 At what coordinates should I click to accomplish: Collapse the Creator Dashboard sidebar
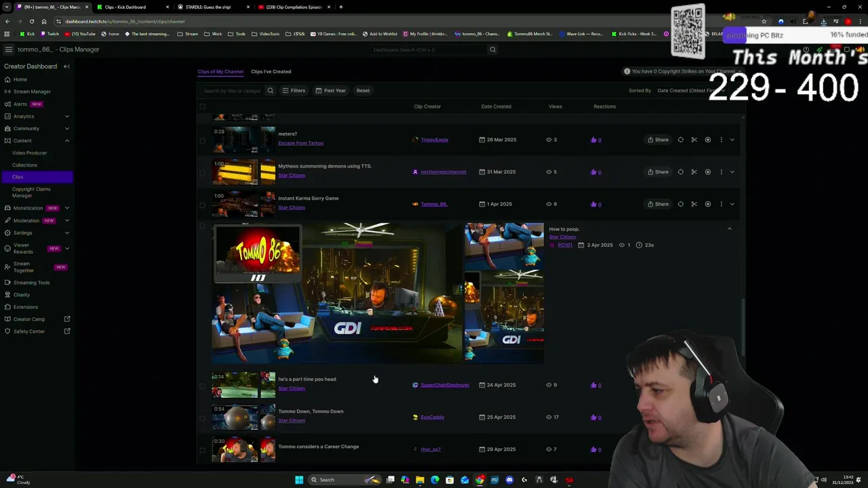click(x=66, y=66)
